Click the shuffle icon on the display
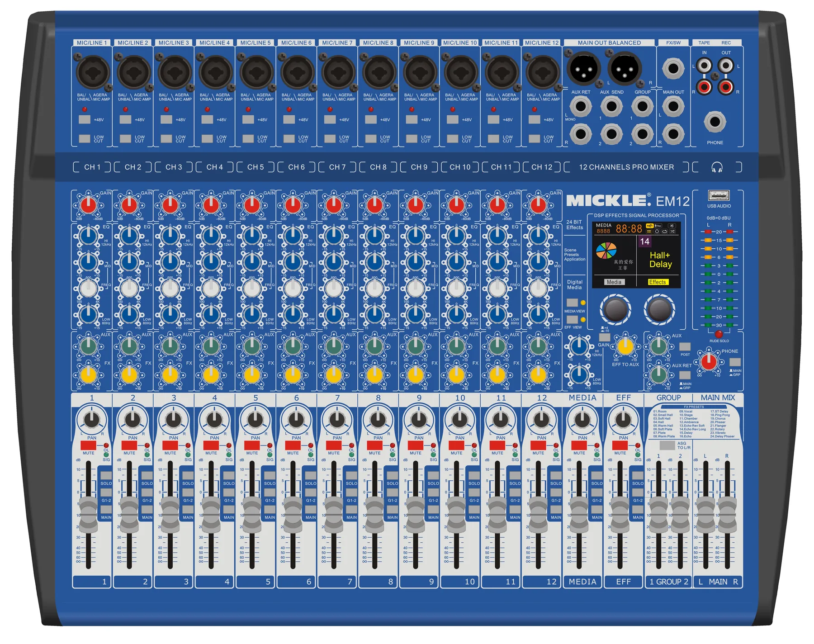This screenshot has height=644, width=814. click(672, 232)
